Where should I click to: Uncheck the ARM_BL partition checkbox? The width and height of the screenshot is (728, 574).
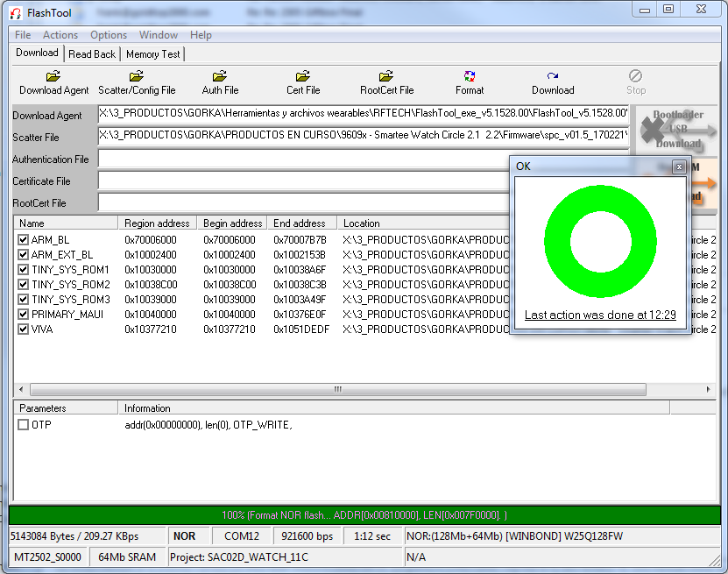(24, 240)
